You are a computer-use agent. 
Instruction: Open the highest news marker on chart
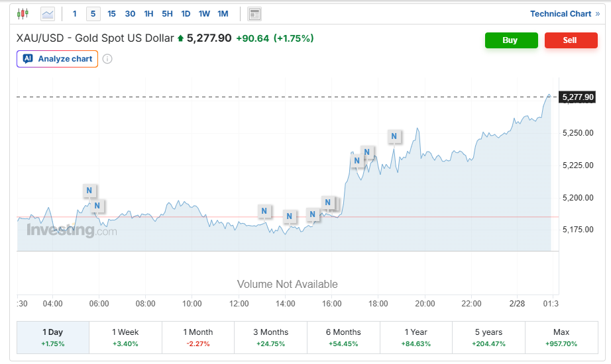(x=394, y=137)
